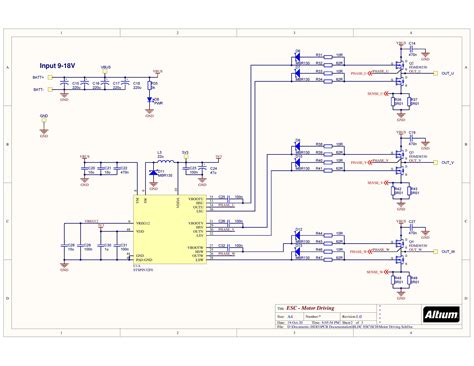
Task: Click the red SENSE_U port
Action: coord(378,94)
